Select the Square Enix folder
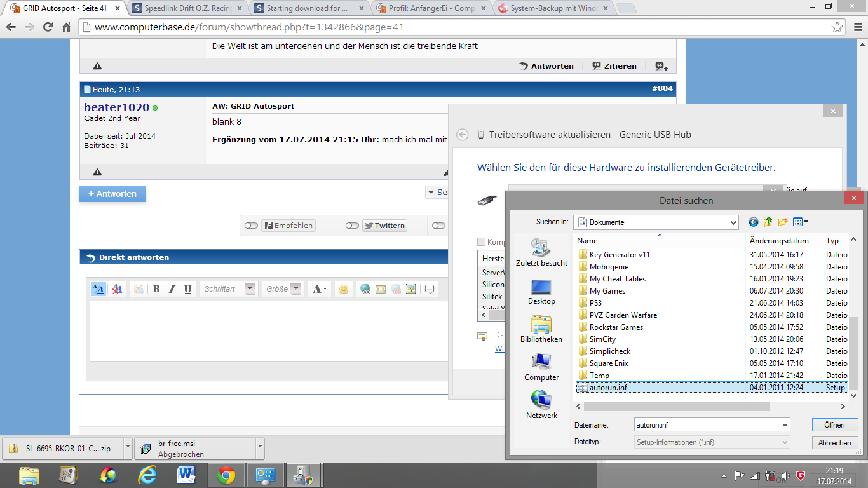This screenshot has width=868, height=488. pyautogui.click(x=602, y=363)
